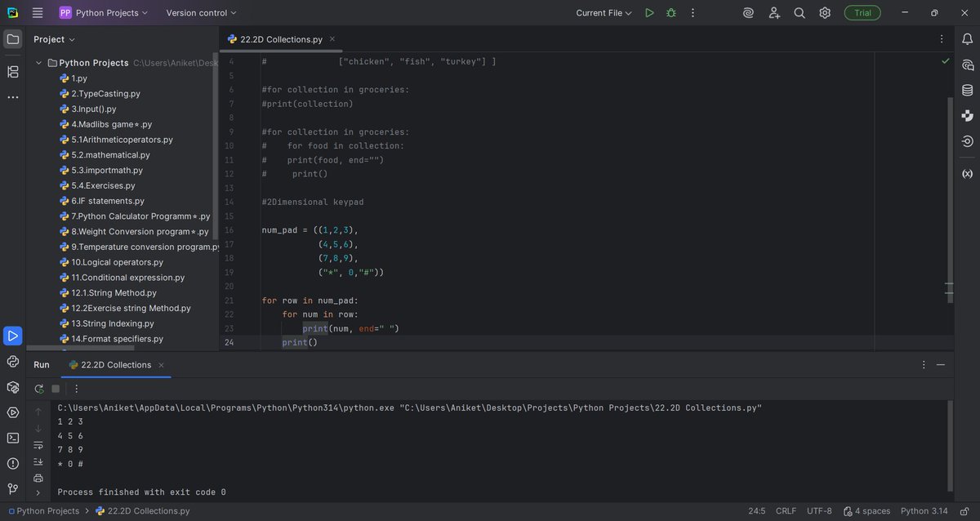Open Code With Me add-user icon
Image resolution: width=980 pixels, height=521 pixels.
pyautogui.click(x=774, y=13)
